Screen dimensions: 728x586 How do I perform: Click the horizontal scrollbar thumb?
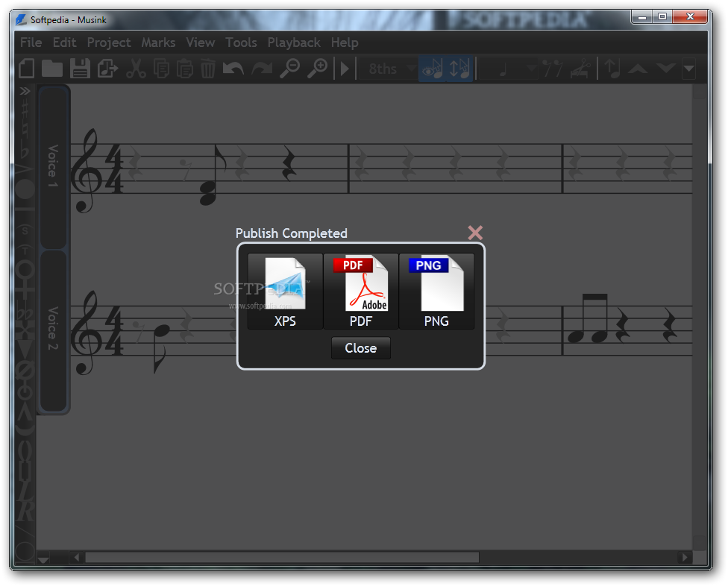pos(282,557)
